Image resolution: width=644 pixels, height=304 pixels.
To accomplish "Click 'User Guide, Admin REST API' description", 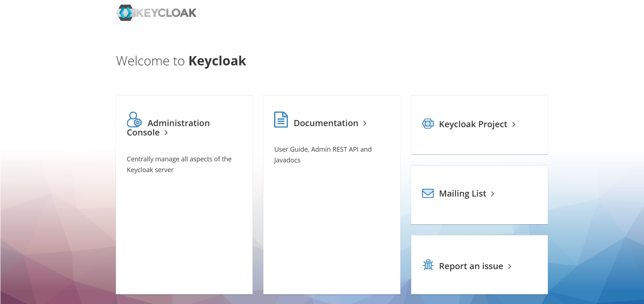I will click(x=323, y=155).
